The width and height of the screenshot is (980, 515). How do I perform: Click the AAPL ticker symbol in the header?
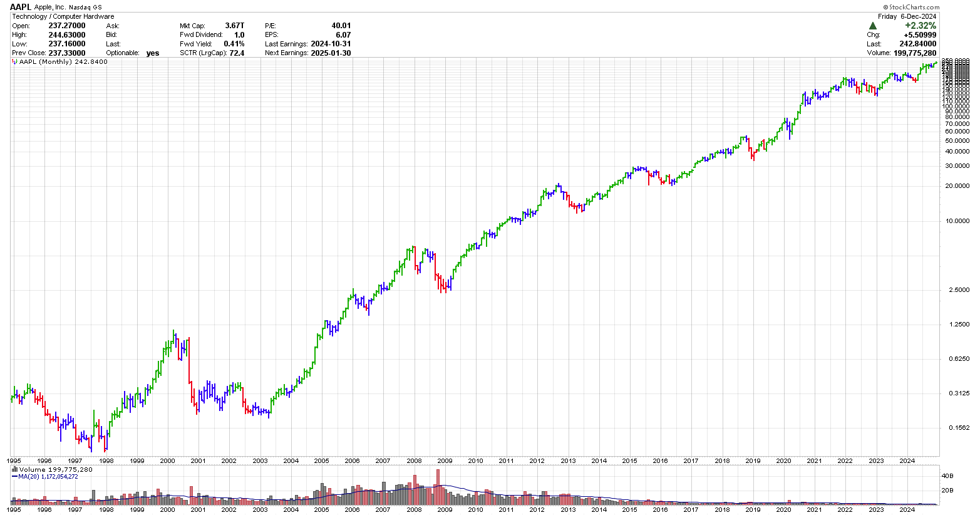pos(21,7)
